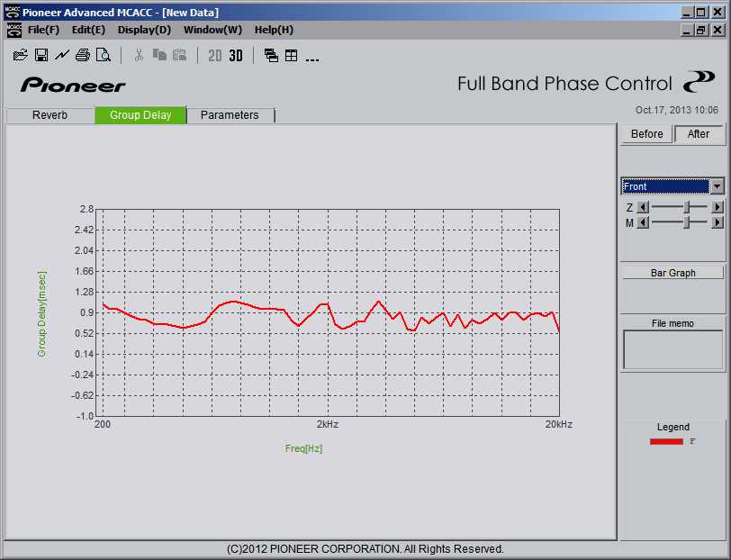Show the Before measurement
Viewport: 731px width, 560px height.
click(646, 134)
